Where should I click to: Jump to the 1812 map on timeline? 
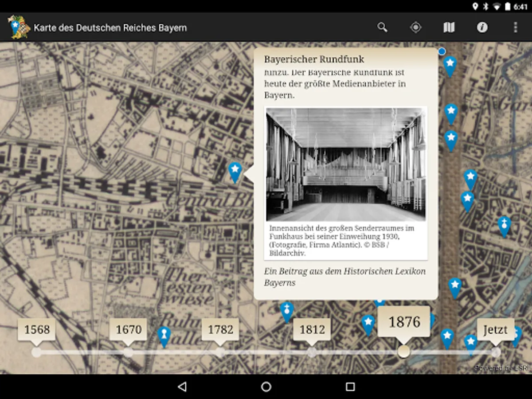pos(312,329)
